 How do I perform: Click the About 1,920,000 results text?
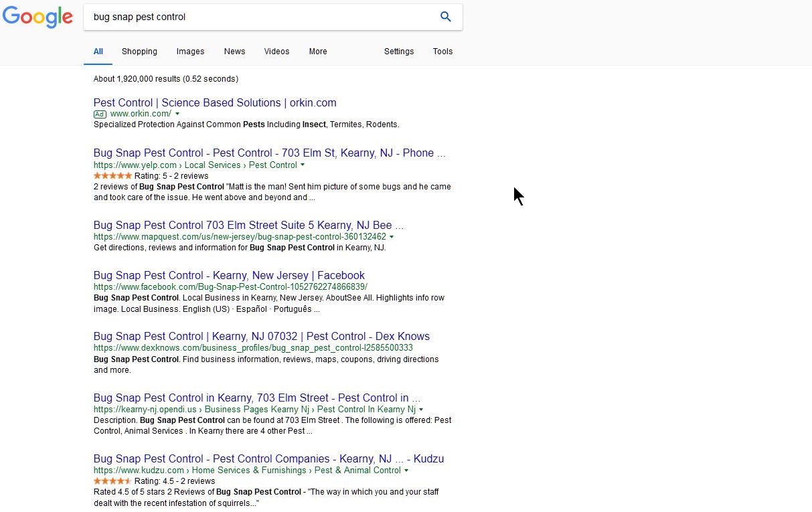(165, 79)
